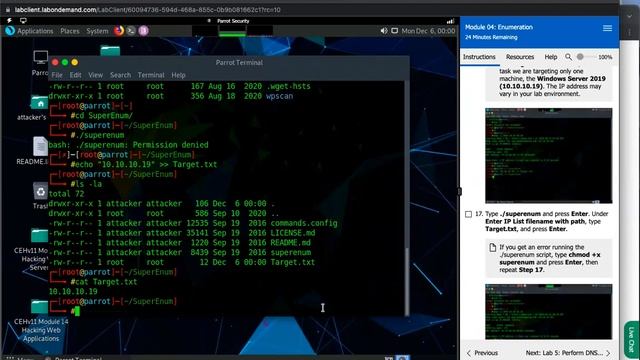Open terminal File menu
Screen dimensions: 640x360
click(x=57, y=75)
